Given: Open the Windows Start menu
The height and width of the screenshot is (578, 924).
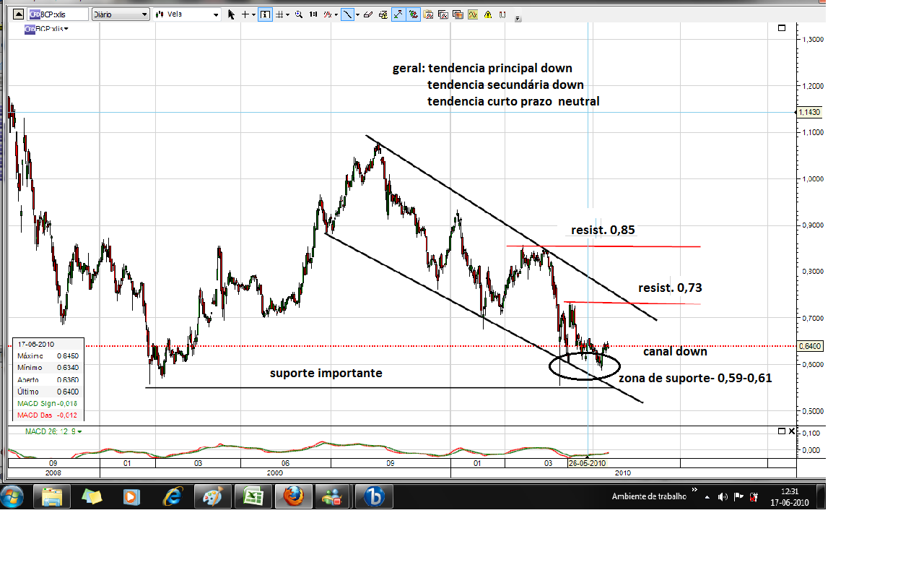Looking at the screenshot, I should [12, 496].
